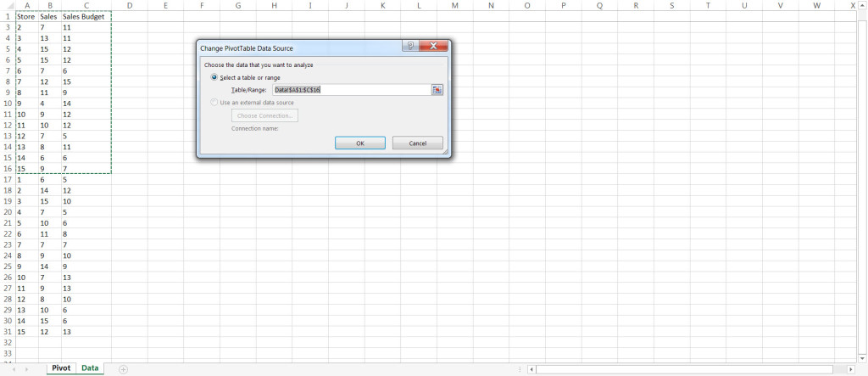The height and width of the screenshot is (376, 868).
Task: Close the Change PivotTable Data Source dialog
Action: [x=433, y=46]
